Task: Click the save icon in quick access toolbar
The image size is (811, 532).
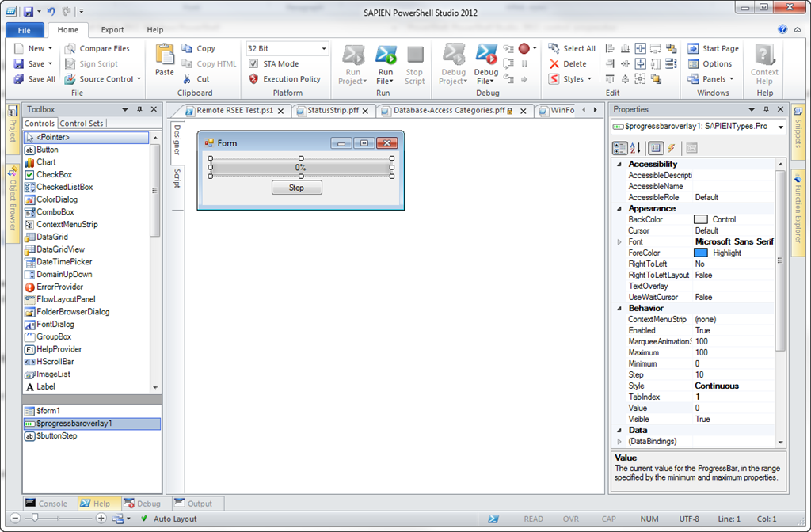Action: (x=29, y=11)
